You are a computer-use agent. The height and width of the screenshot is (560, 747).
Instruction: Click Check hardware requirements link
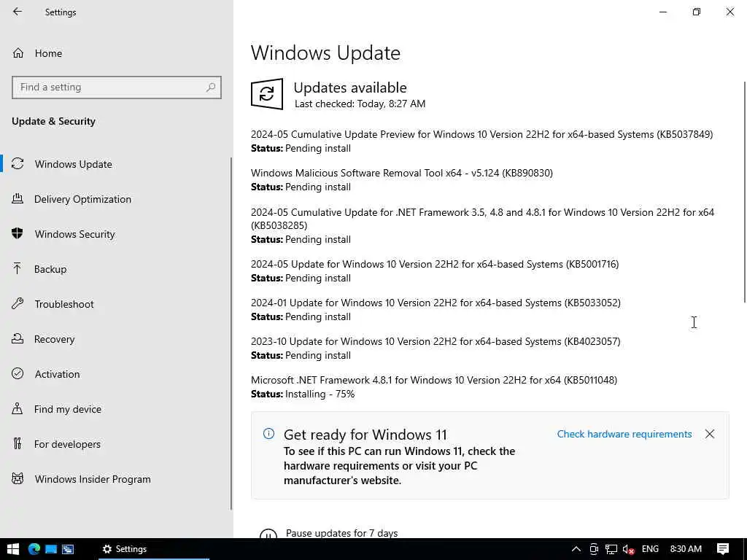[x=624, y=434]
